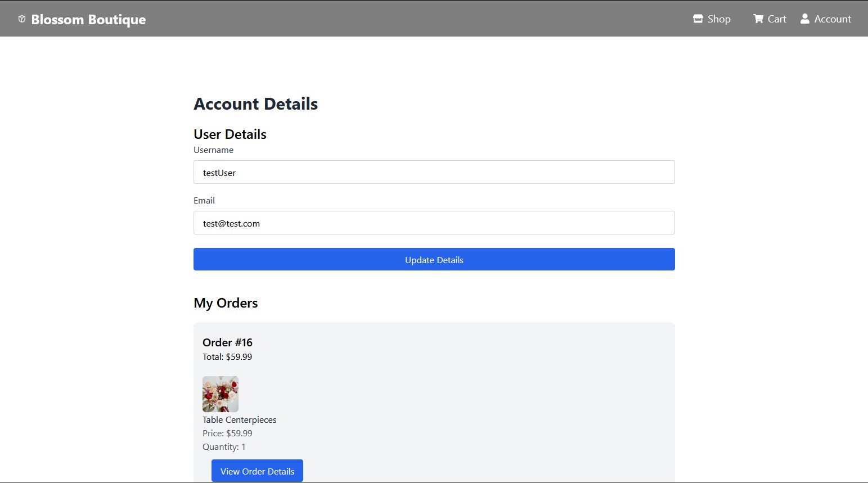This screenshot has width=868, height=483.
Task: Click the Order #16 heading
Action: (227, 342)
